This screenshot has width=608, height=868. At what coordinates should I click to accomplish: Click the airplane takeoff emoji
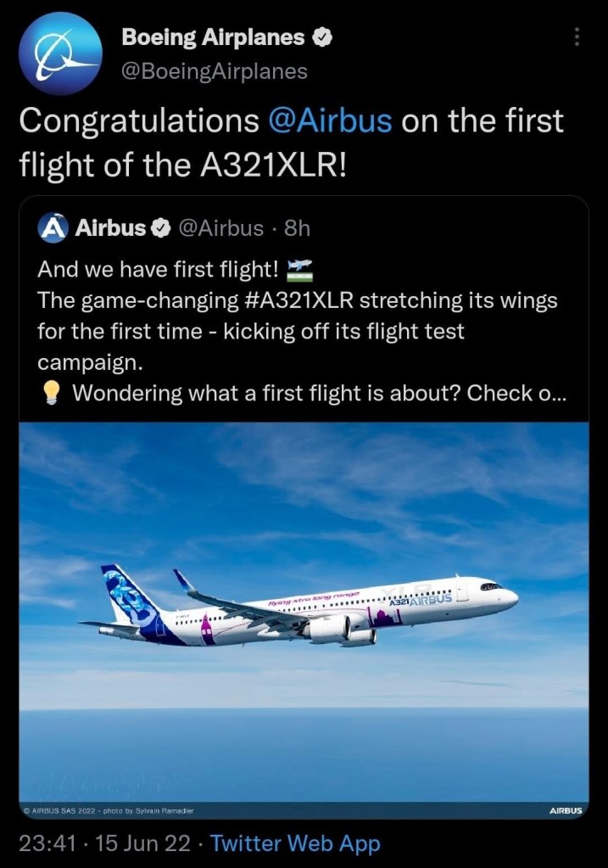[301, 270]
